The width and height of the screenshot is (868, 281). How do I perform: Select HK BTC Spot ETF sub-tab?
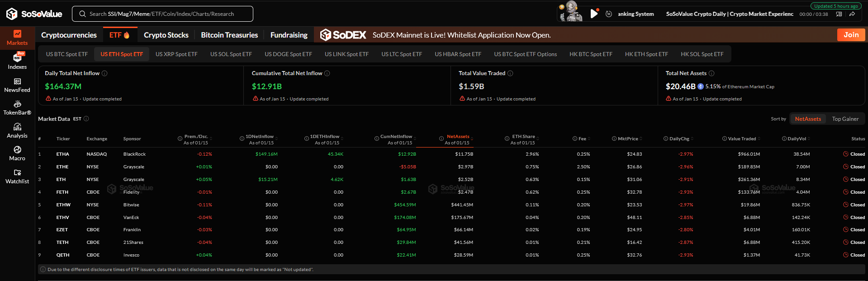591,54
